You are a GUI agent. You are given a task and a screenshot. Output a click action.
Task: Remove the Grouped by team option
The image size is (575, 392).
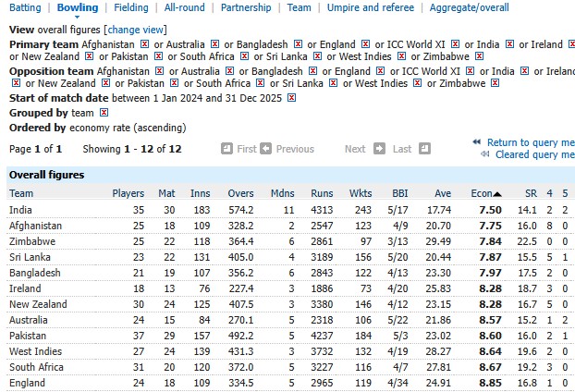pos(104,112)
